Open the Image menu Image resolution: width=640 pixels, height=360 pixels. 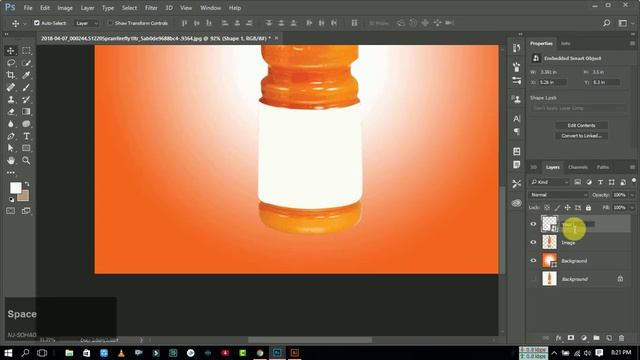click(64, 8)
